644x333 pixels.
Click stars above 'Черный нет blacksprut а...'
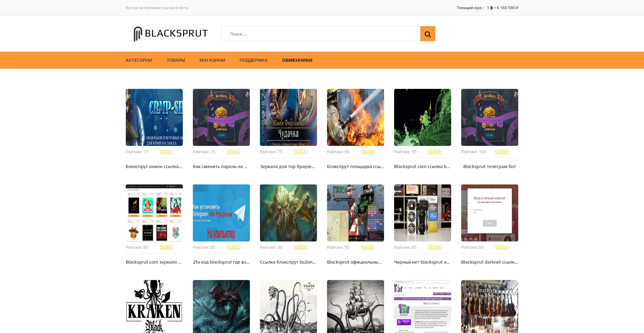pos(435,247)
